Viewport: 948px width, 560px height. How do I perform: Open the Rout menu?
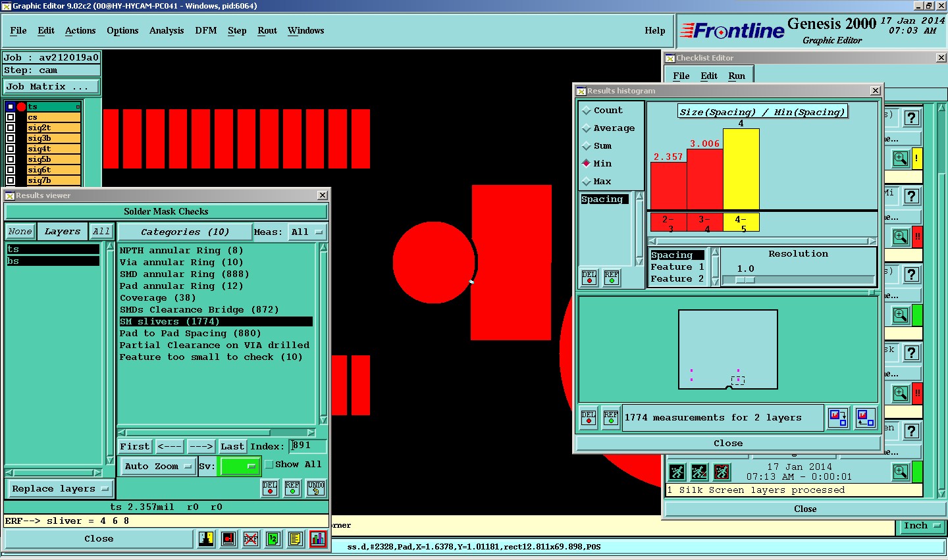(x=267, y=30)
